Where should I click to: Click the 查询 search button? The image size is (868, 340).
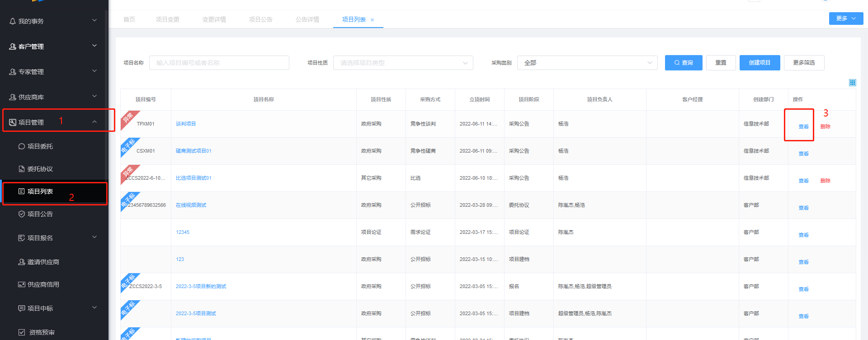[684, 63]
